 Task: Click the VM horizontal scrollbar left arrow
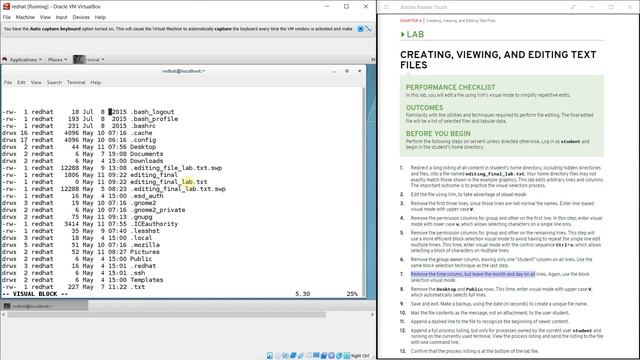pyautogui.click(x=4, y=315)
